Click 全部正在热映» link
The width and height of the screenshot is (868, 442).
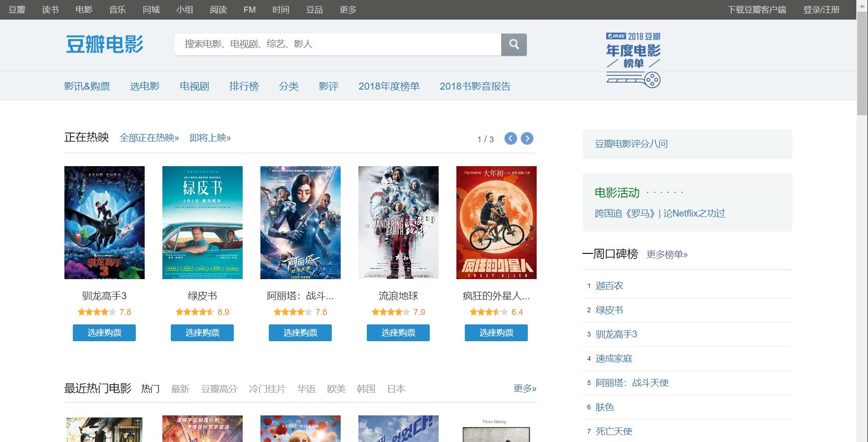[149, 138]
